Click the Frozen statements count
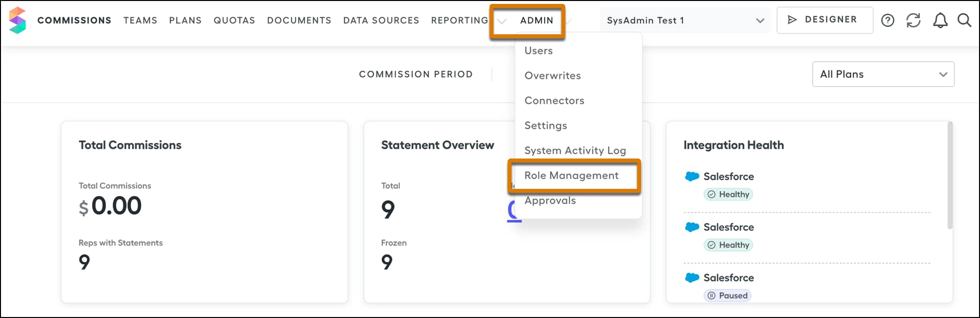Viewport: 980px width, 318px height. [387, 262]
